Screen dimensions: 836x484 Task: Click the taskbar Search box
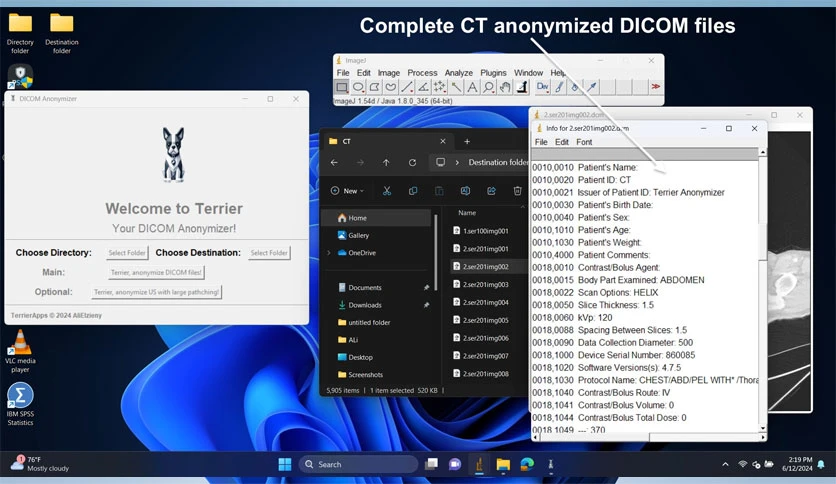point(358,464)
